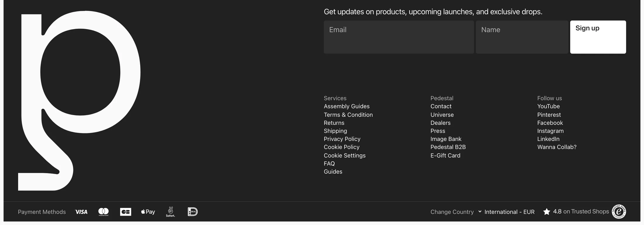Image resolution: width=644 pixels, height=225 pixels.
Task: Open the Wanna Collab? link
Action: (x=557, y=147)
